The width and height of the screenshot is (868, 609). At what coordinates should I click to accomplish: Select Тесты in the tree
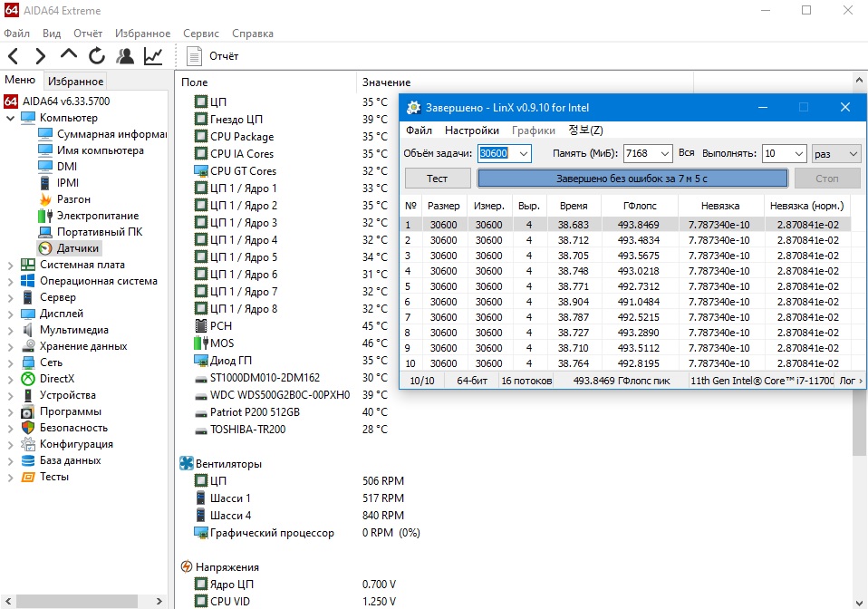click(x=54, y=477)
